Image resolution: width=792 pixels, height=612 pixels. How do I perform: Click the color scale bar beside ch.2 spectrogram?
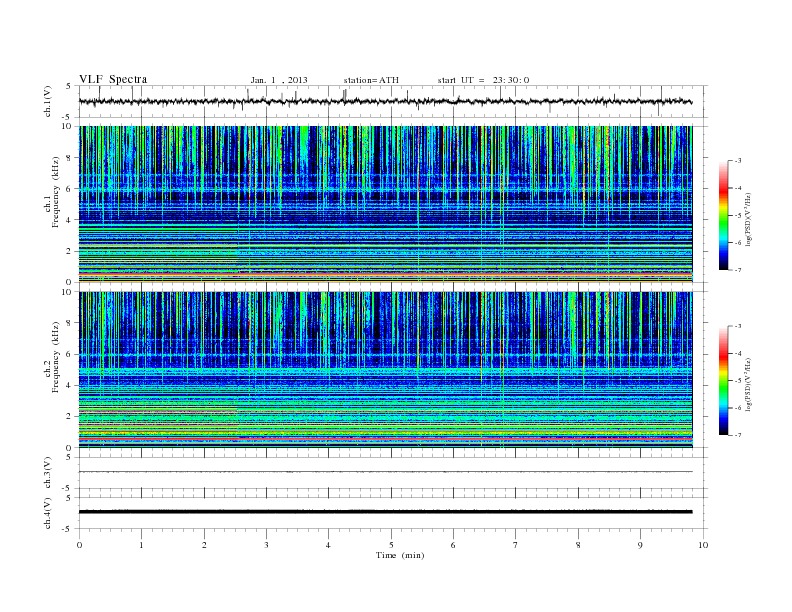point(723,380)
